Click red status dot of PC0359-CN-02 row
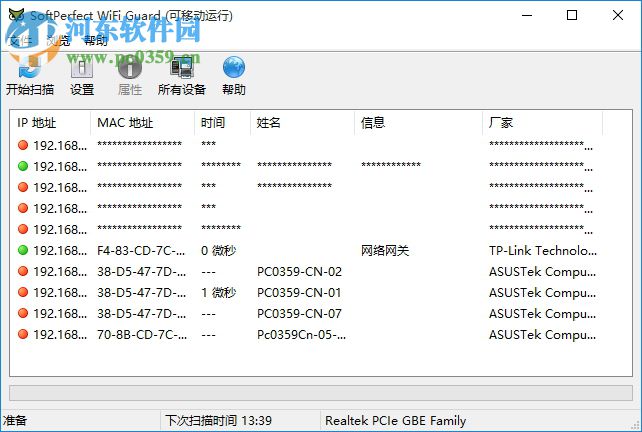The image size is (642, 432). coord(23,271)
